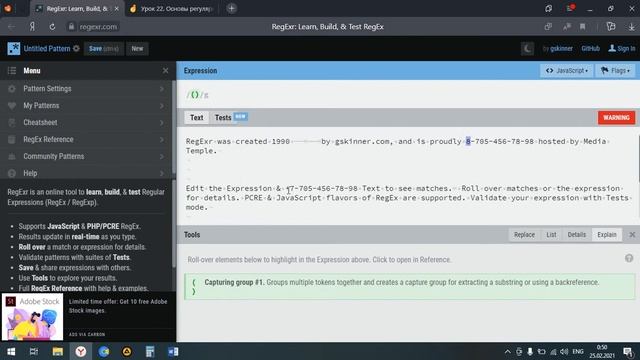Image resolution: width=640 pixels, height=360 pixels.
Task: Open the Flags dropdown
Action: click(x=615, y=71)
